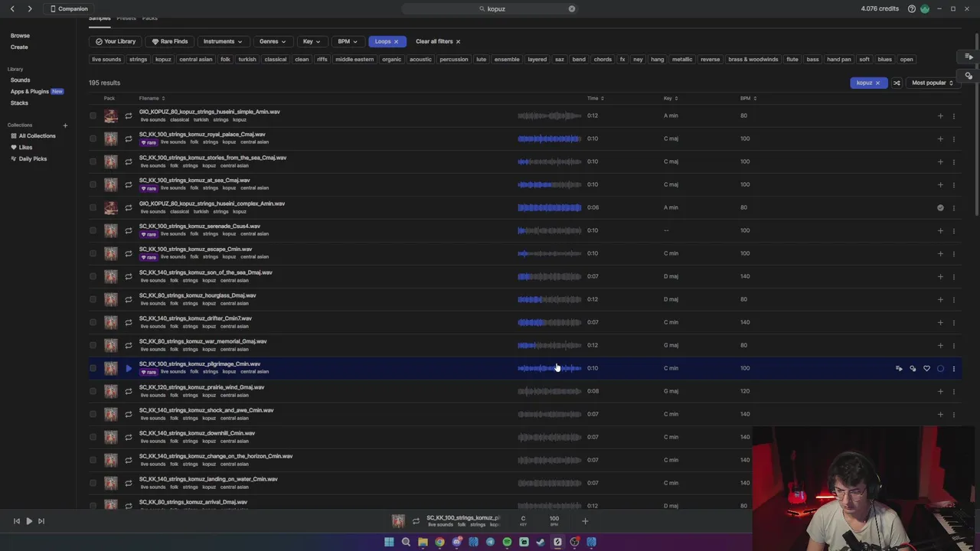Viewport: 980px width, 551px height.
Task: Select checkbox for escape_Cmin sample
Action: tap(93, 253)
